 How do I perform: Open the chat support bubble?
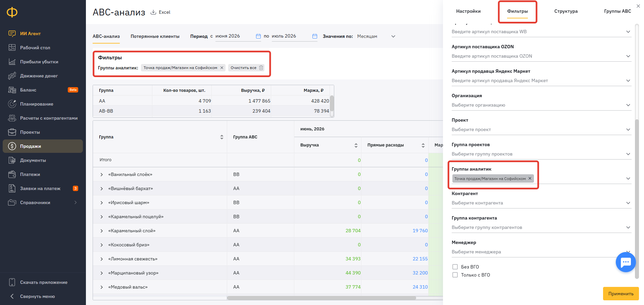click(626, 262)
